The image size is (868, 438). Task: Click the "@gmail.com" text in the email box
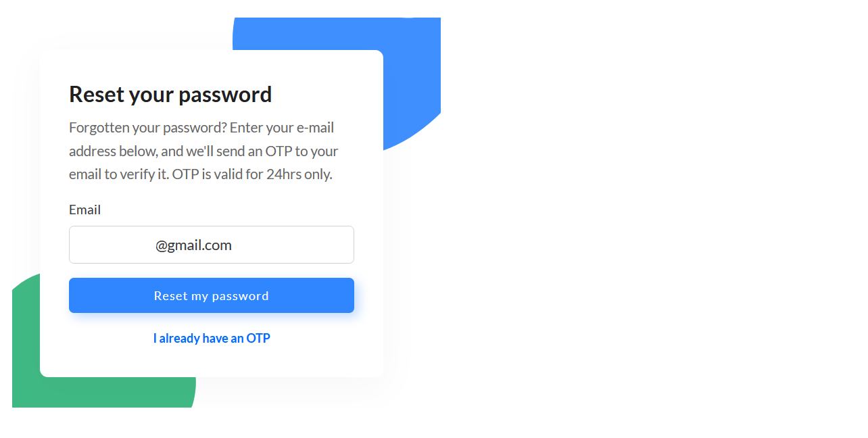coord(193,245)
